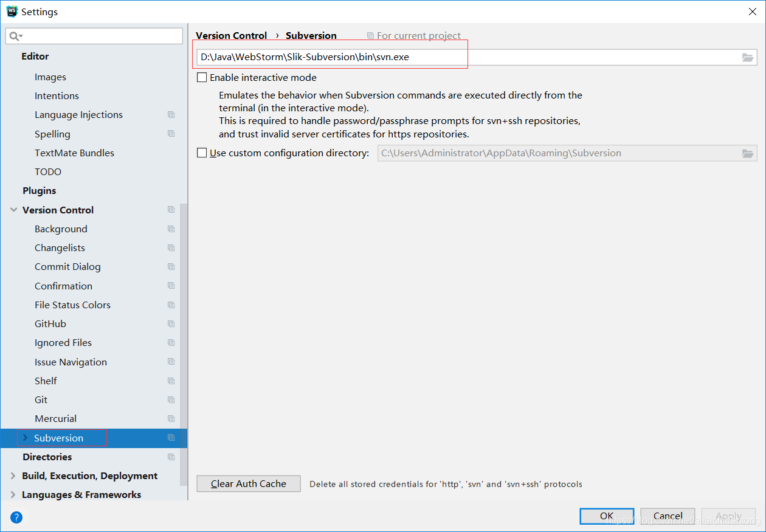Image resolution: width=766 pixels, height=532 pixels.
Task: Click the Clear Auth Cache button
Action: [249, 484]
